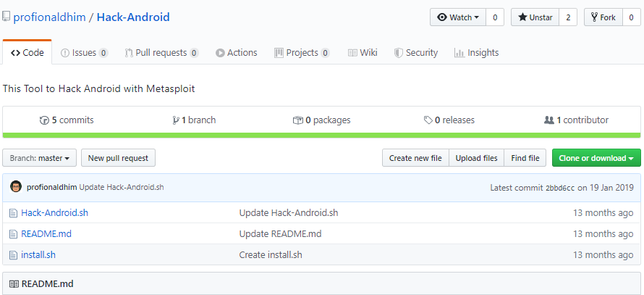Open Update Hack-Android.sh message in file row
This screenshot has width=644, height=295.
point(289,213)
